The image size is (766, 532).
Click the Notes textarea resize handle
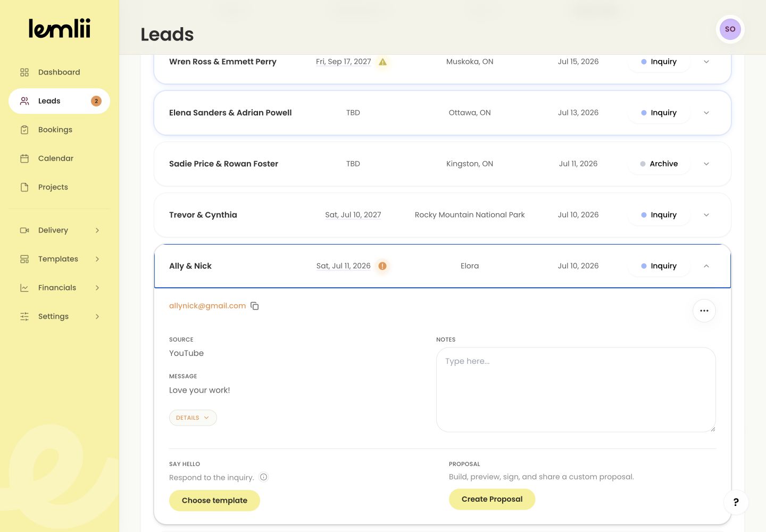712,429
